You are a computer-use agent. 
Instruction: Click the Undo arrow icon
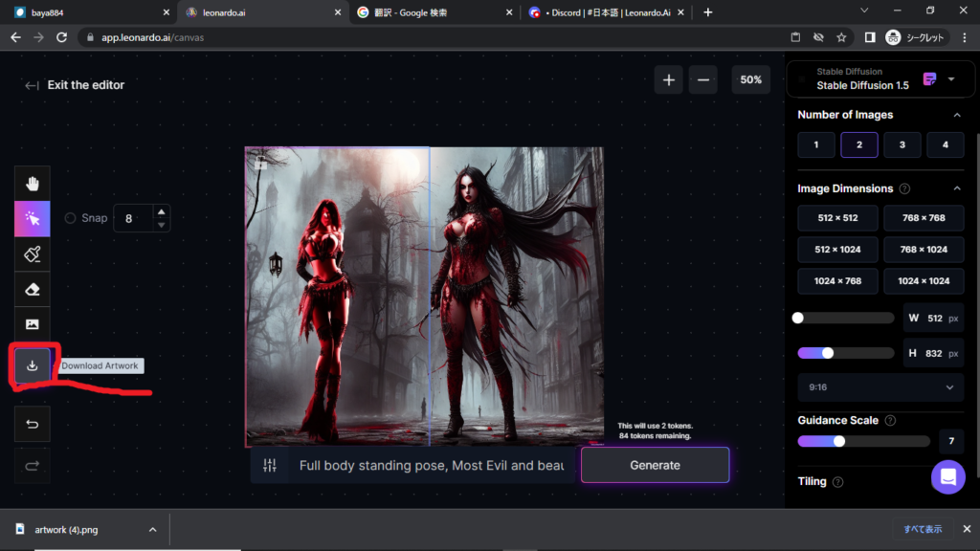point(33,424)
